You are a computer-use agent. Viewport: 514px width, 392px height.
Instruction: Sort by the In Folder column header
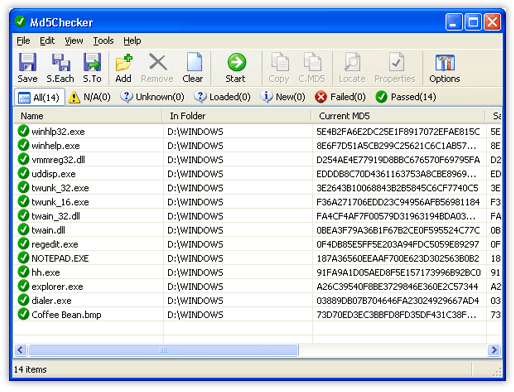point(237,116)
